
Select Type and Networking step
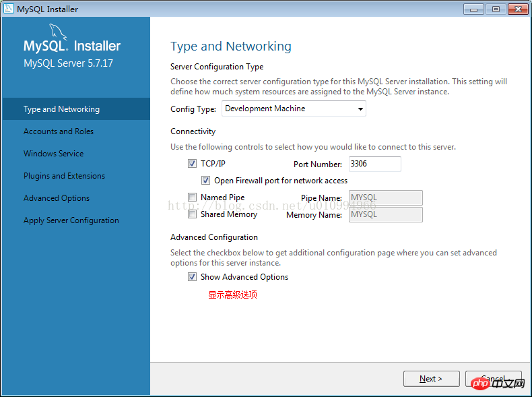76,109
